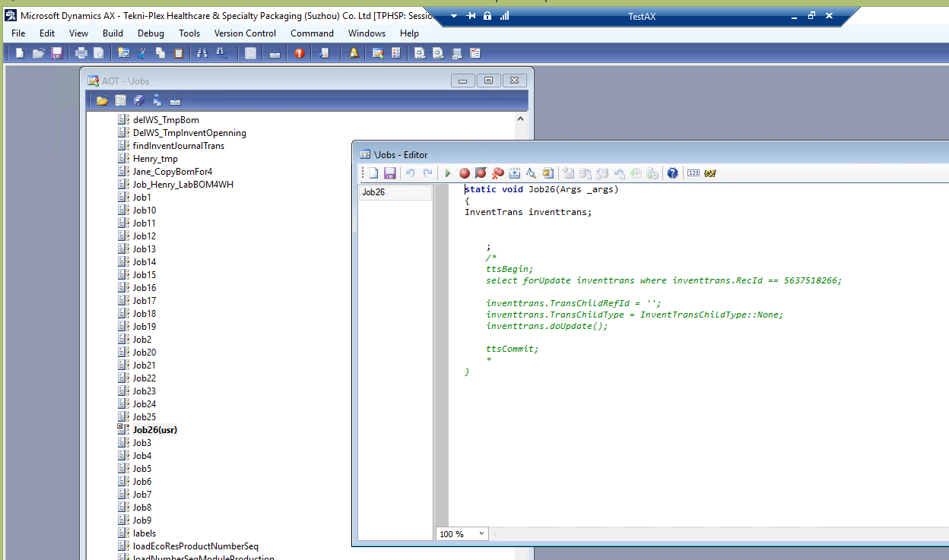Screen dimensions: 949x560
Task: Toggle breakpoint with red circle icon
Action: [x=465, y=173]
